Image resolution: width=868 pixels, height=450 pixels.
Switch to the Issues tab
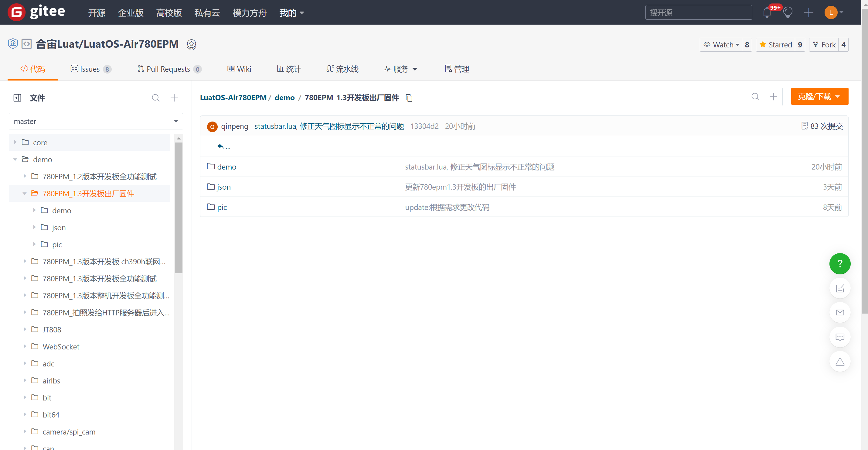click(91, 69)
